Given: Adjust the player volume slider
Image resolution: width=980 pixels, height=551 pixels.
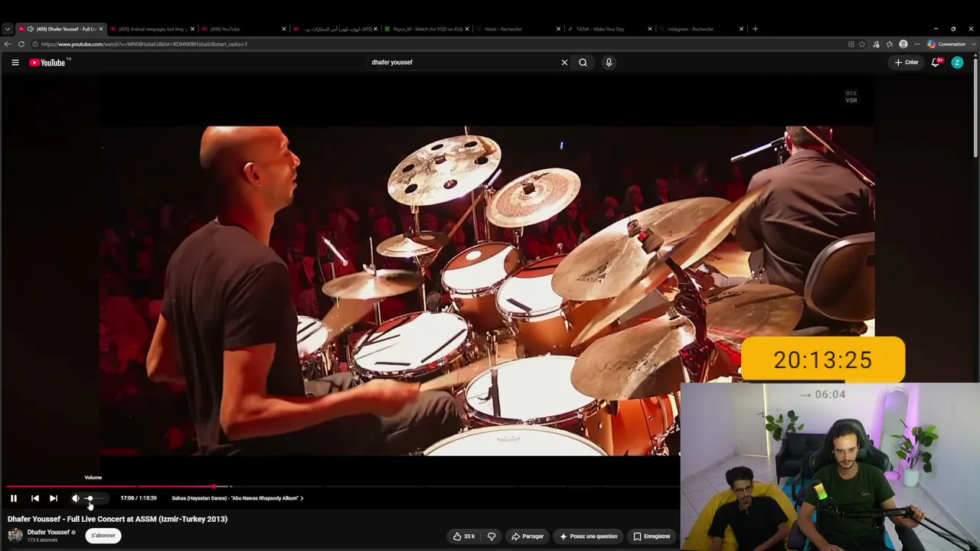Looking at the screenshot, I should [x=95, y=498].
